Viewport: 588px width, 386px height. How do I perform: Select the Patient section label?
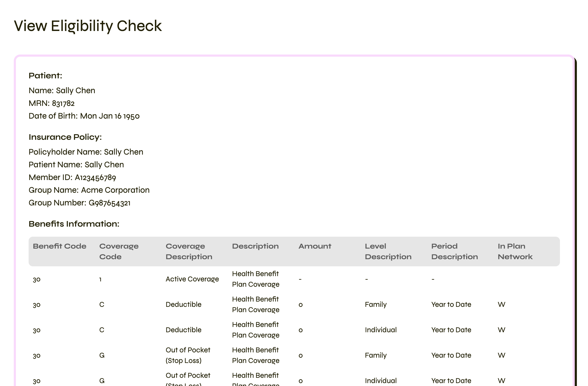[x=45, y=76]
